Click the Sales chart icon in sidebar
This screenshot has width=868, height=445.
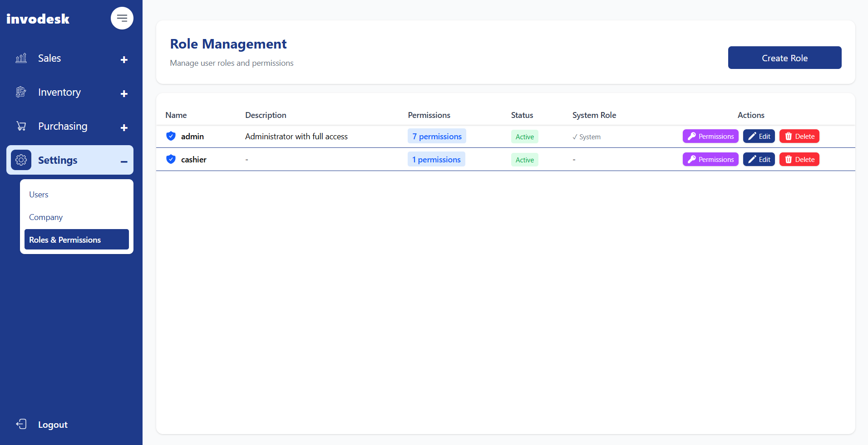coord(21,58)
